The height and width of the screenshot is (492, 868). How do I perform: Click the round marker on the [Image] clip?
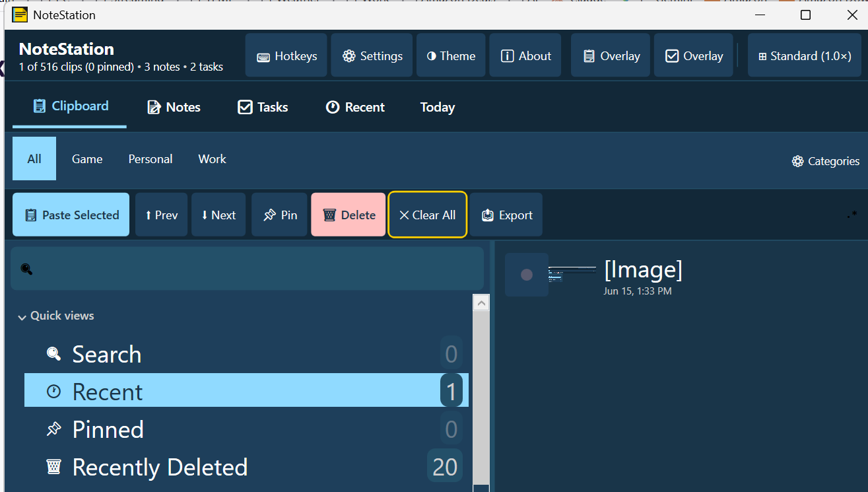click(526, 275)
